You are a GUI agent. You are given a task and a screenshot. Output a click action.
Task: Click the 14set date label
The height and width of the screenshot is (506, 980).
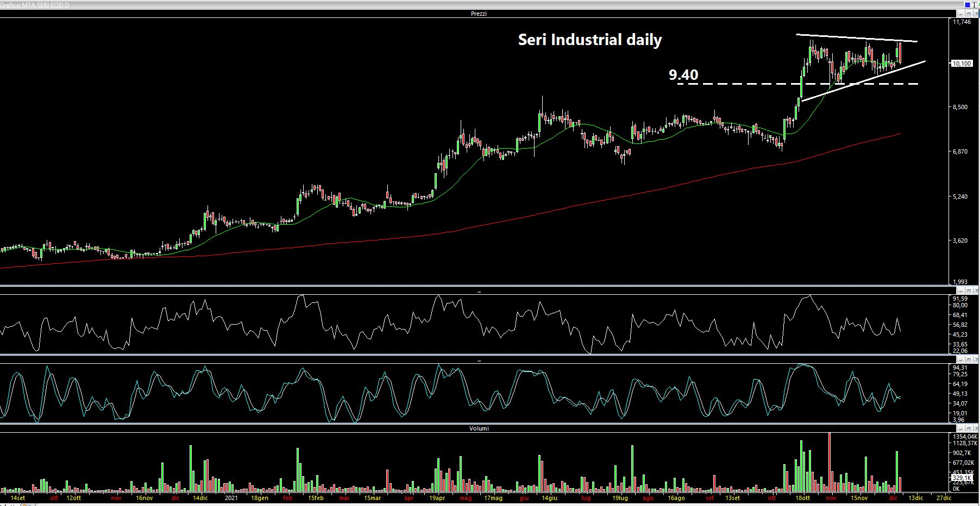coord(17,498)
